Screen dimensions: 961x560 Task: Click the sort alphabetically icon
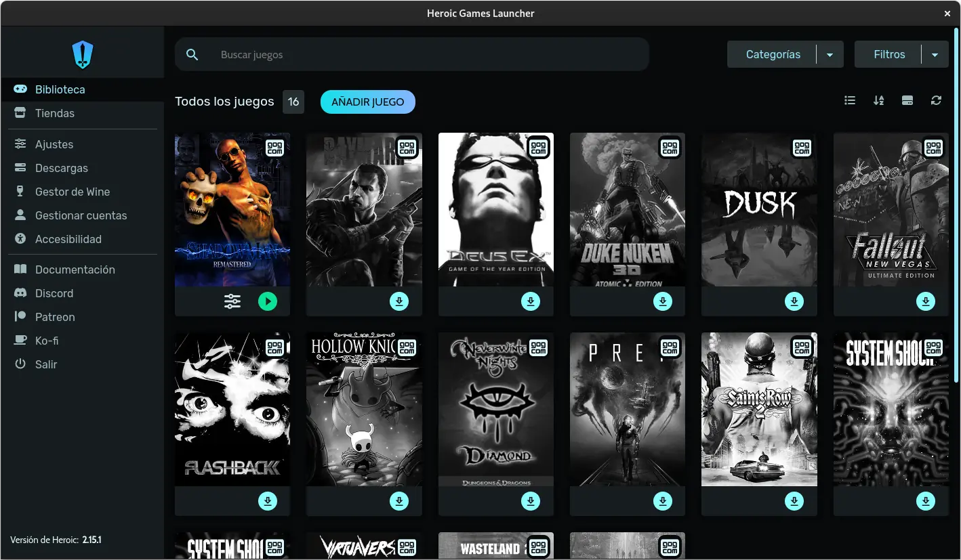[879, 100]
